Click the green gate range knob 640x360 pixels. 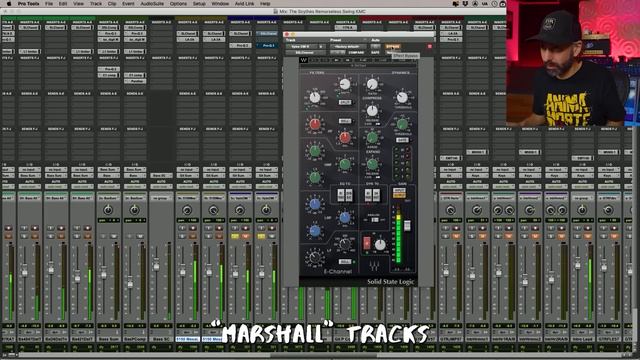(372, 138)
